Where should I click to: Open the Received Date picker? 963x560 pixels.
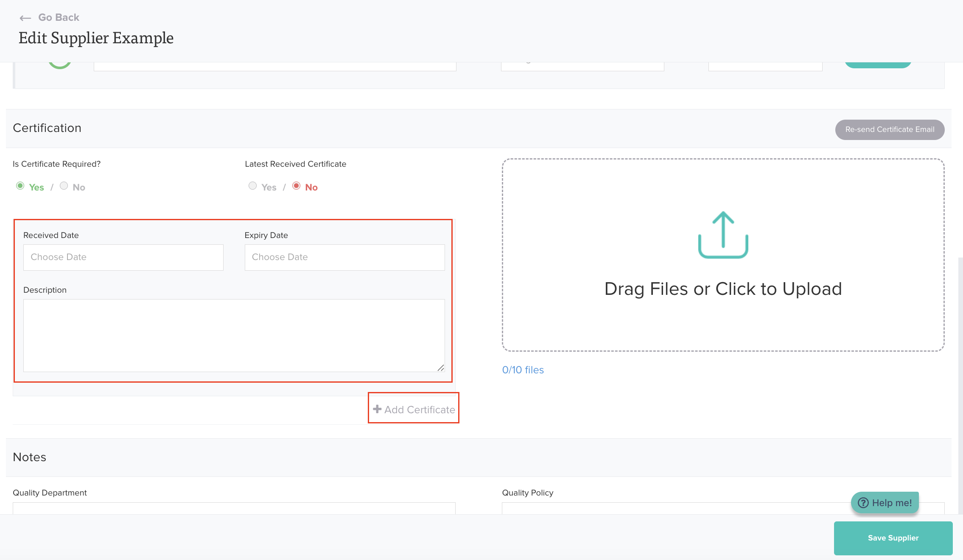[x=123, y=257]
